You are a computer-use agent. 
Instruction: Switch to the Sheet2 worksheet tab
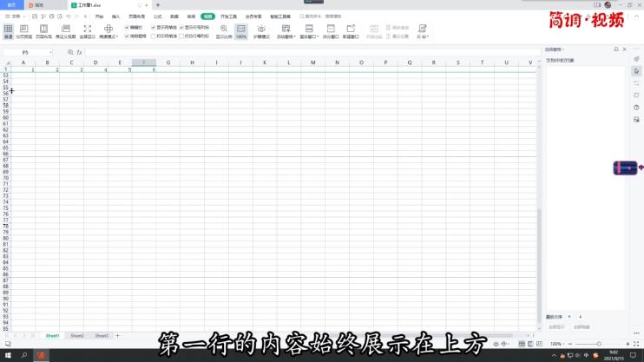[77, 335]
